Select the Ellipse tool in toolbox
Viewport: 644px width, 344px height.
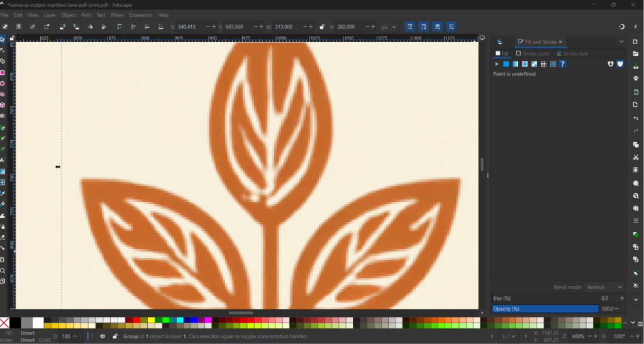click(x=3, y=84)
